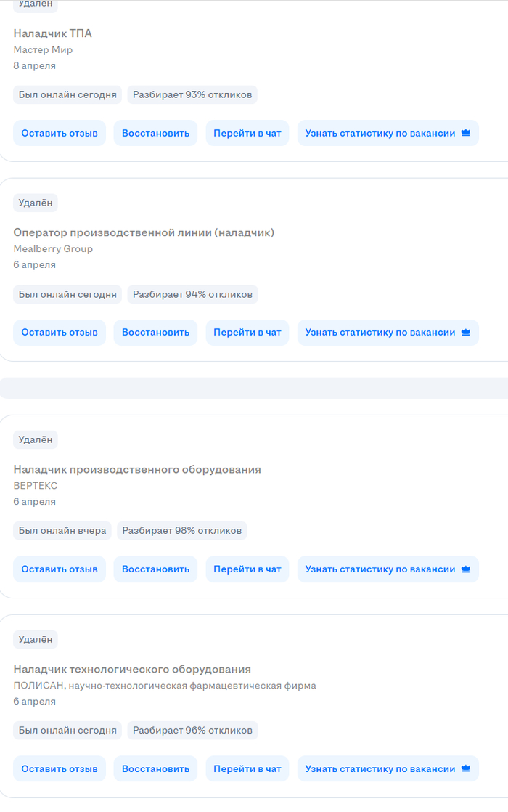Click crown icon in Наладчик ТПА card
508x812 pixels.
point(466,133)
